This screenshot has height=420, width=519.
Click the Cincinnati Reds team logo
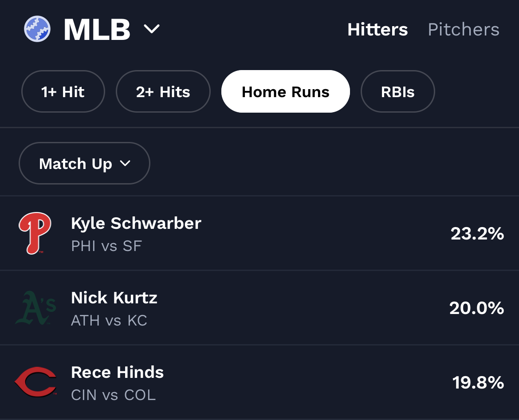[35, 382]
